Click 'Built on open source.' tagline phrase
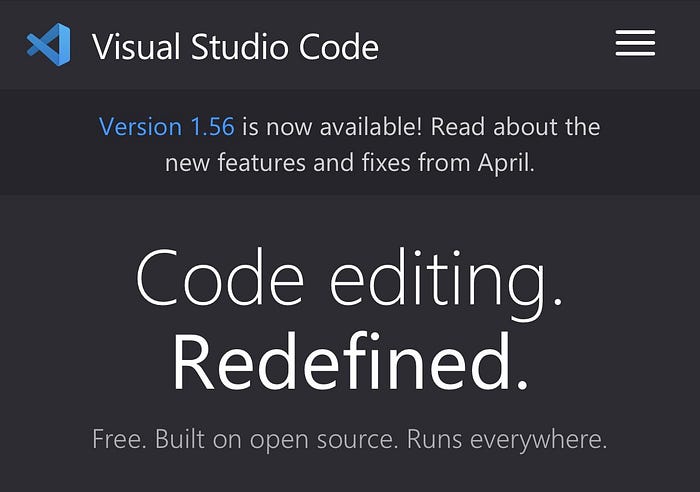This screenshot has height=492, width=700. 276,440
